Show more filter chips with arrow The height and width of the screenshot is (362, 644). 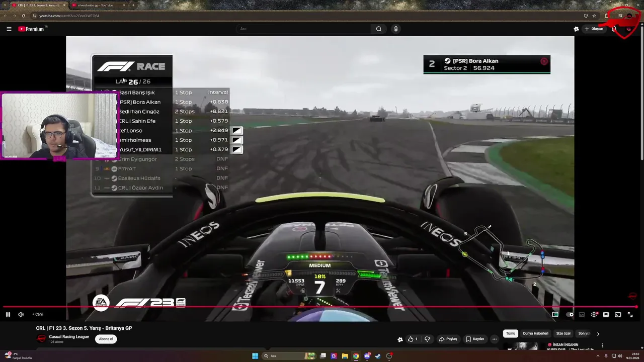(x=598, y=333)
